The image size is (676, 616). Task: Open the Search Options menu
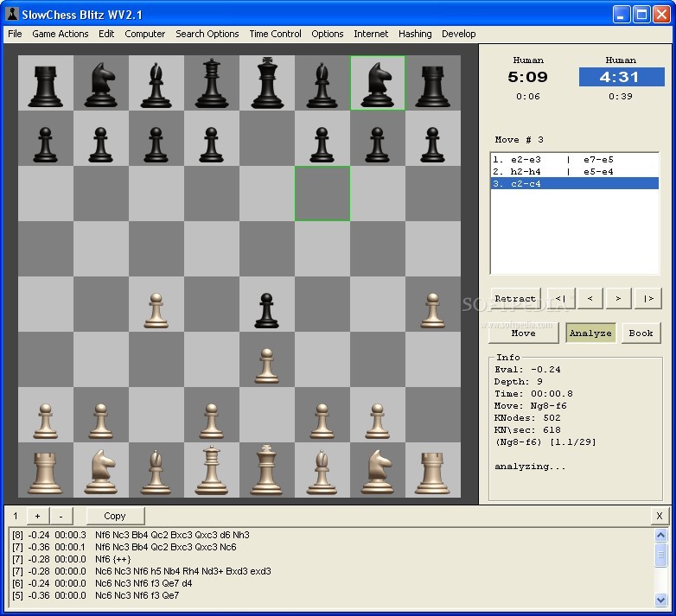[x=207, y=34]
